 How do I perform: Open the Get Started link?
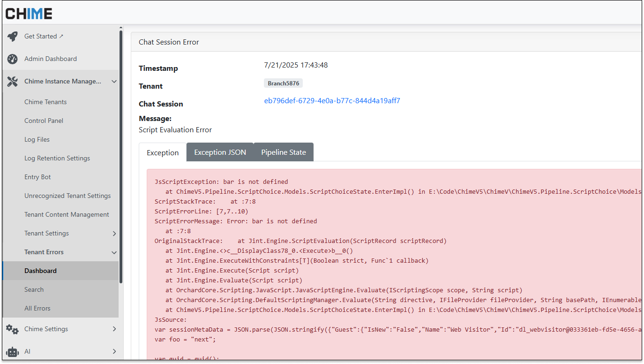click(x=44, y=36)
